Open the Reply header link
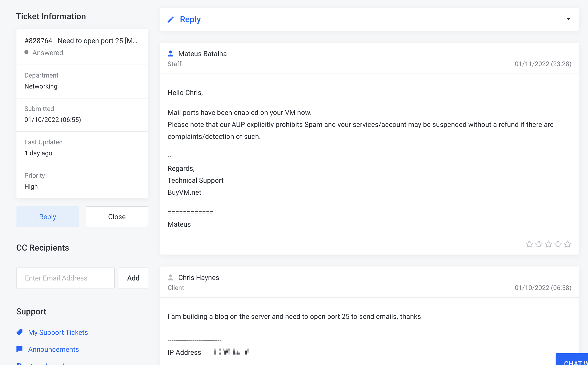 pos(190,19)
